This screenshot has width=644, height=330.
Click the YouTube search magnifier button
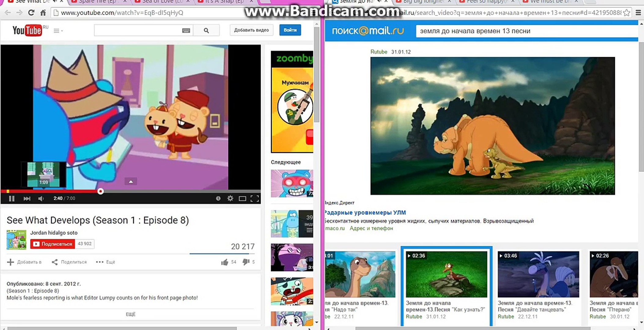point(206,30)
